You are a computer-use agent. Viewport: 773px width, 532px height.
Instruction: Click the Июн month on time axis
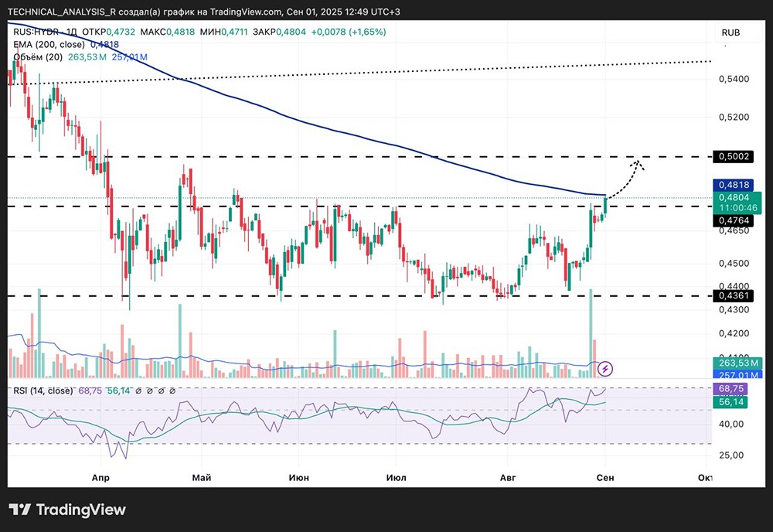298,477
